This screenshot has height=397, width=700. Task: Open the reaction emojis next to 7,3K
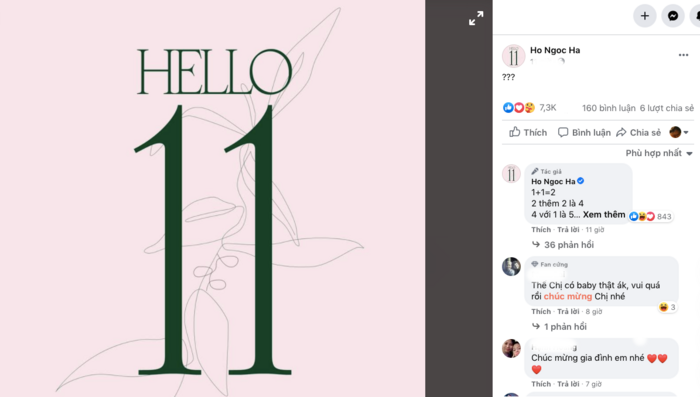(519, 108)
